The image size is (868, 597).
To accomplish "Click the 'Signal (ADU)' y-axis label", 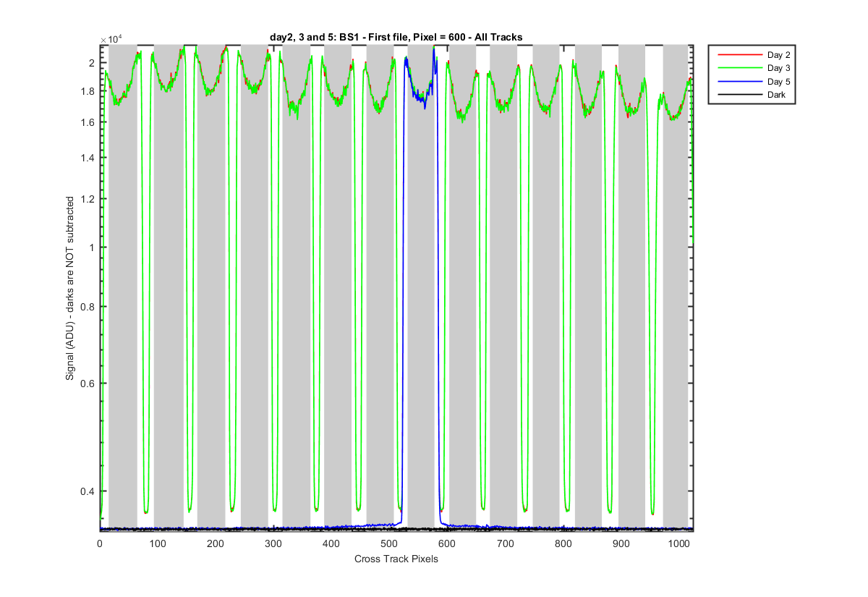I will tap(71, 288).
